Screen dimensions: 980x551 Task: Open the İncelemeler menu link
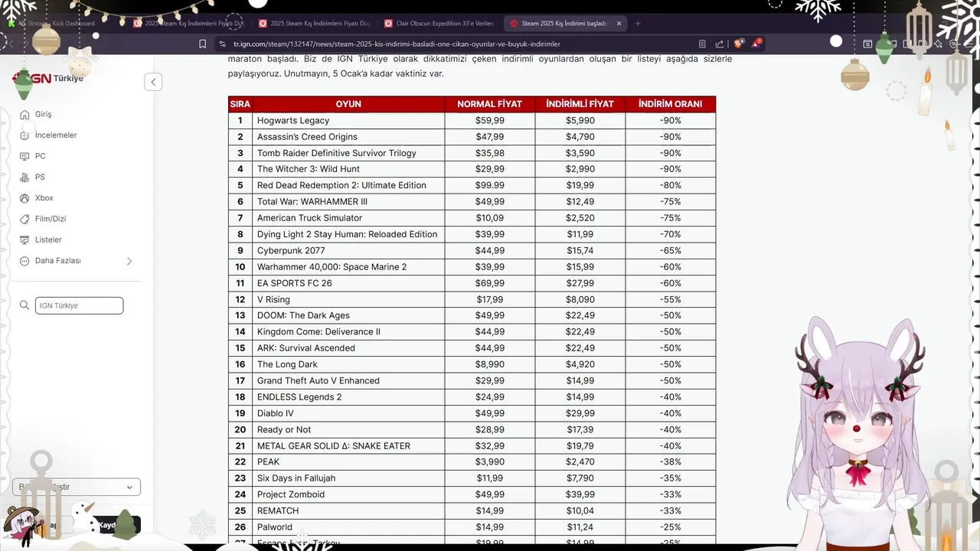point(56,135)
